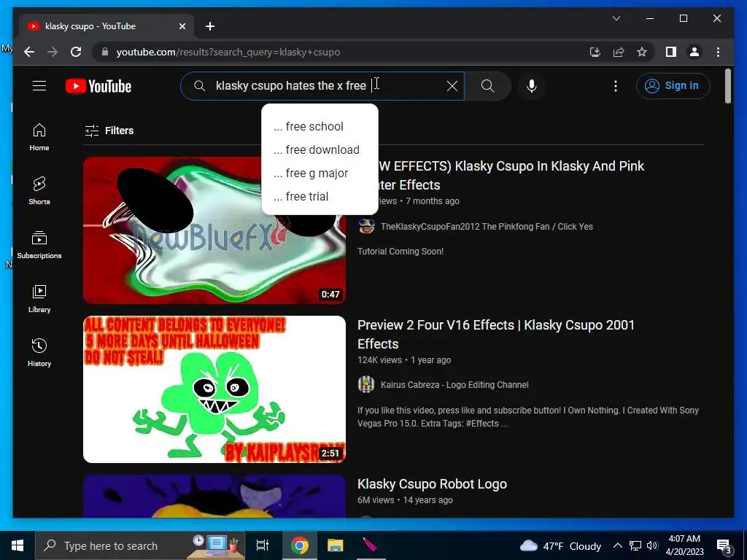This screenshot has height=560, width=747.
Task: Visit TheKlaskyCsupoFan2012 channel
Action: point(487,227)
